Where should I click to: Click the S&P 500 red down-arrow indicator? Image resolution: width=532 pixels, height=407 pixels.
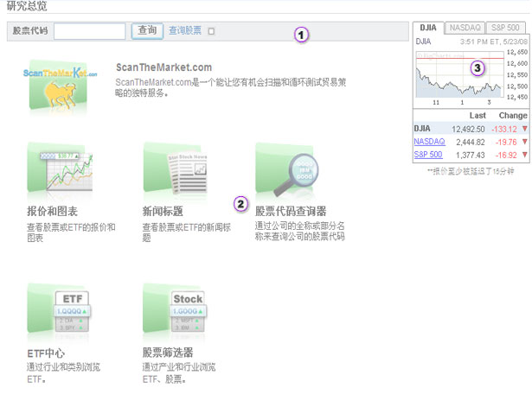coord(524,155)
